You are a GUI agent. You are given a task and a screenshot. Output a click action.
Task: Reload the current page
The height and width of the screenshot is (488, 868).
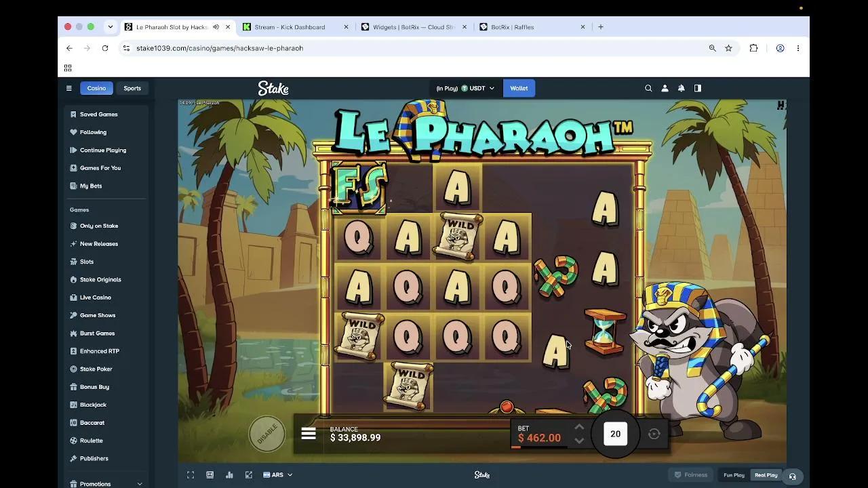click(105, 48)
